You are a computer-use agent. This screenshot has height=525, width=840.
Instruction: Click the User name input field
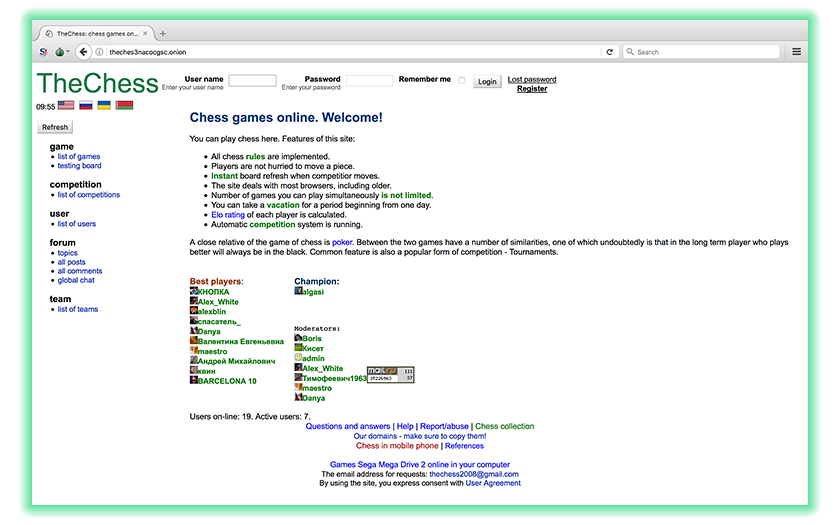tap(252, 80)
